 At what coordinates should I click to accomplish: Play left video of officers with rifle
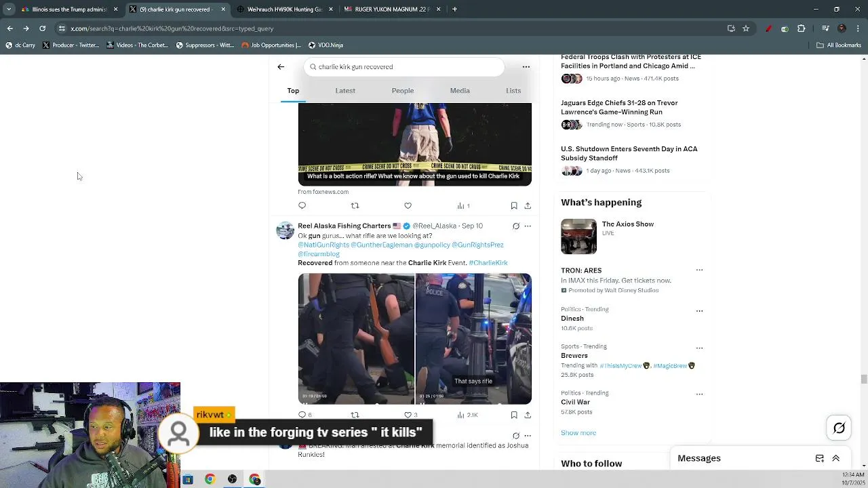(356, 339)
